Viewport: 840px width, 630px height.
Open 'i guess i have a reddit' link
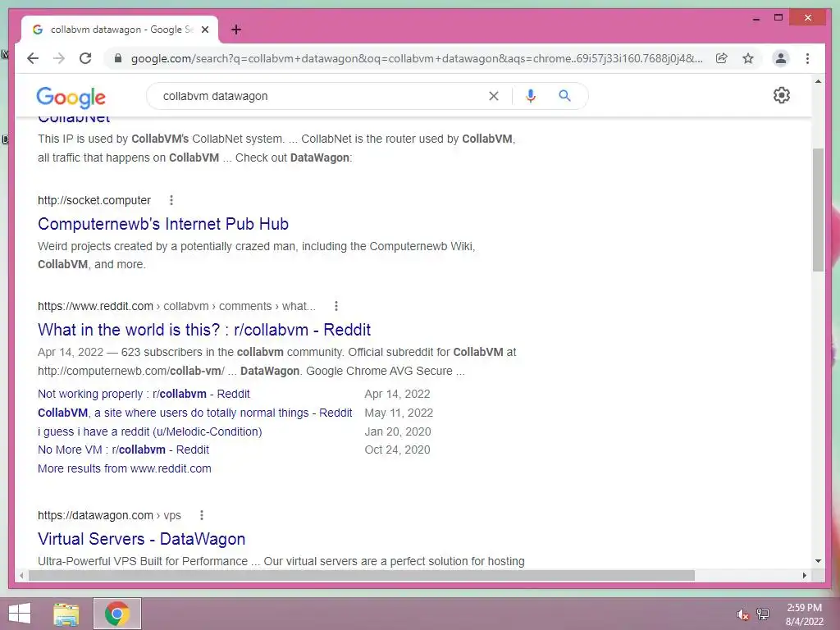pos(150,431)
